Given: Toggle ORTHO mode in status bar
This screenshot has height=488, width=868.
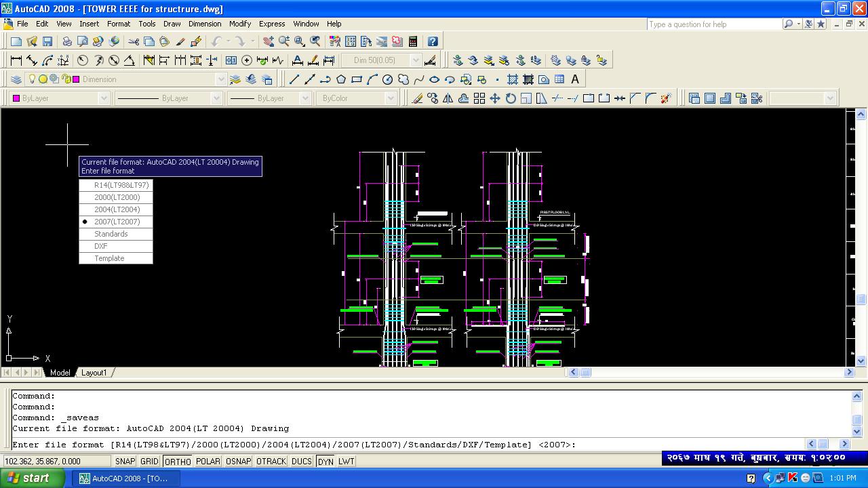Looking at the screenshot, I should (x=178, y=462).
